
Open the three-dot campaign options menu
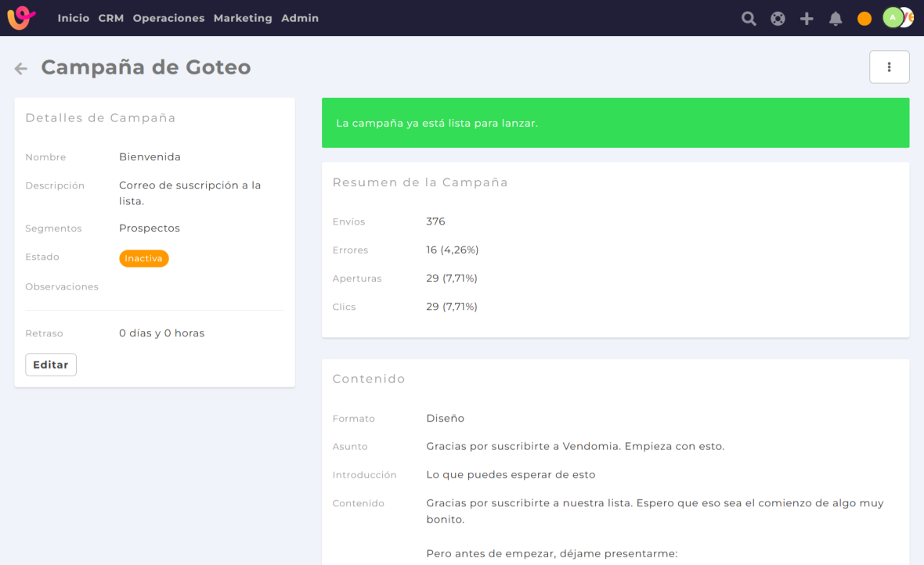[889, 67]
